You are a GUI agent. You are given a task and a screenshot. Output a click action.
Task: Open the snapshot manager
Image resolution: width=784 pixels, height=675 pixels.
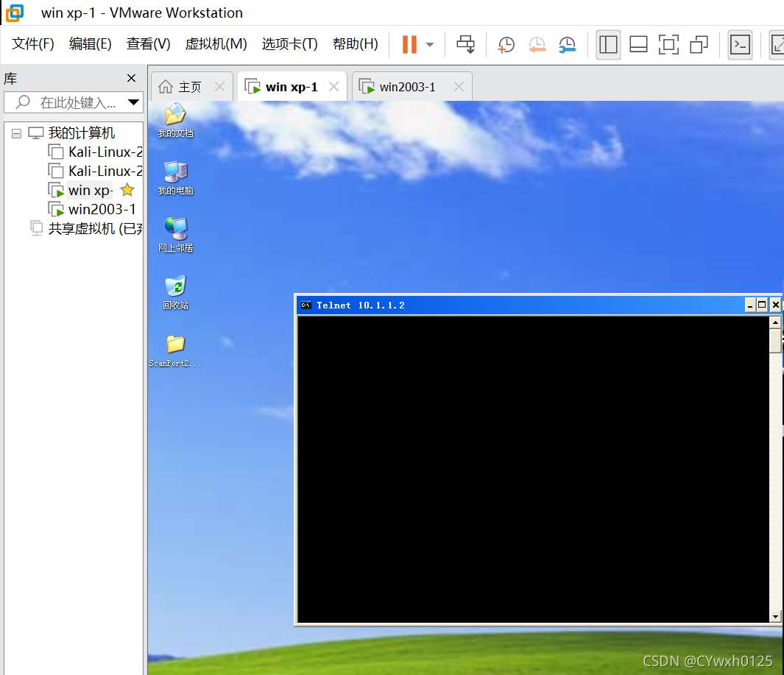[x=567, y=44]
